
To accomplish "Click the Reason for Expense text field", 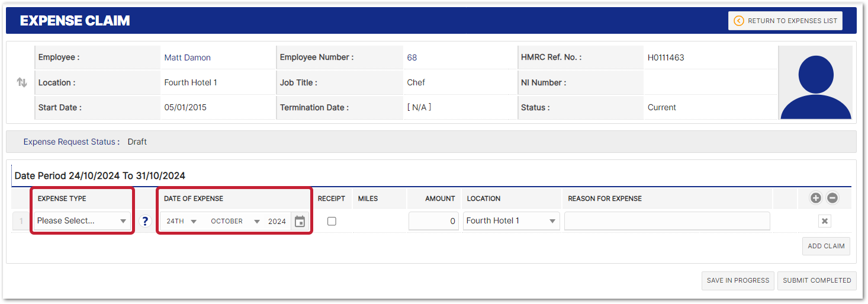I will coord(667,220).
